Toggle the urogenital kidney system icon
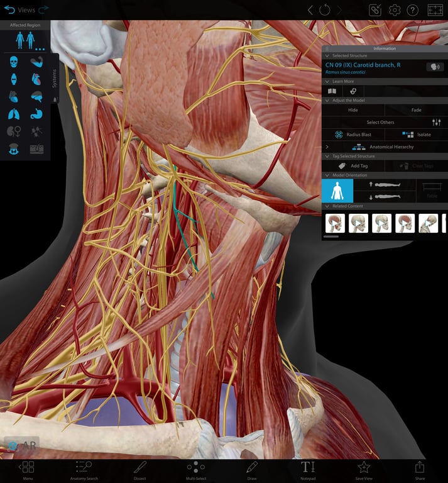 click(14, 131)
